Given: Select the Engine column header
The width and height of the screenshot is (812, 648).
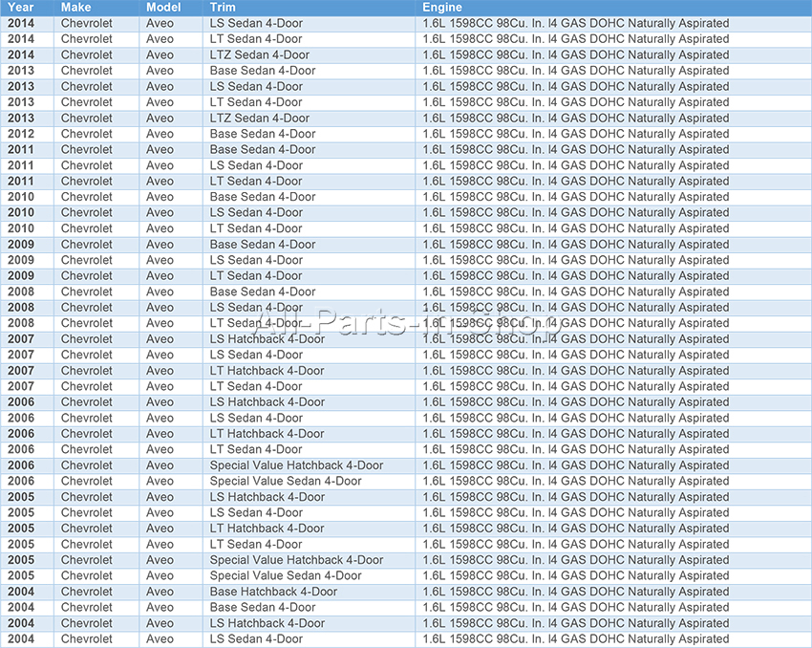Looking at the screenshot, I should tap(442, 8).
